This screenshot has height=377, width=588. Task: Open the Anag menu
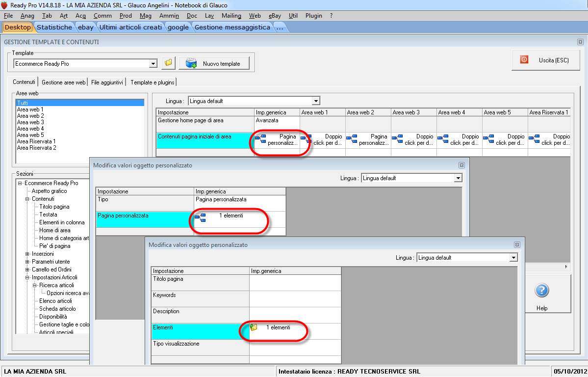pos(27,16)
